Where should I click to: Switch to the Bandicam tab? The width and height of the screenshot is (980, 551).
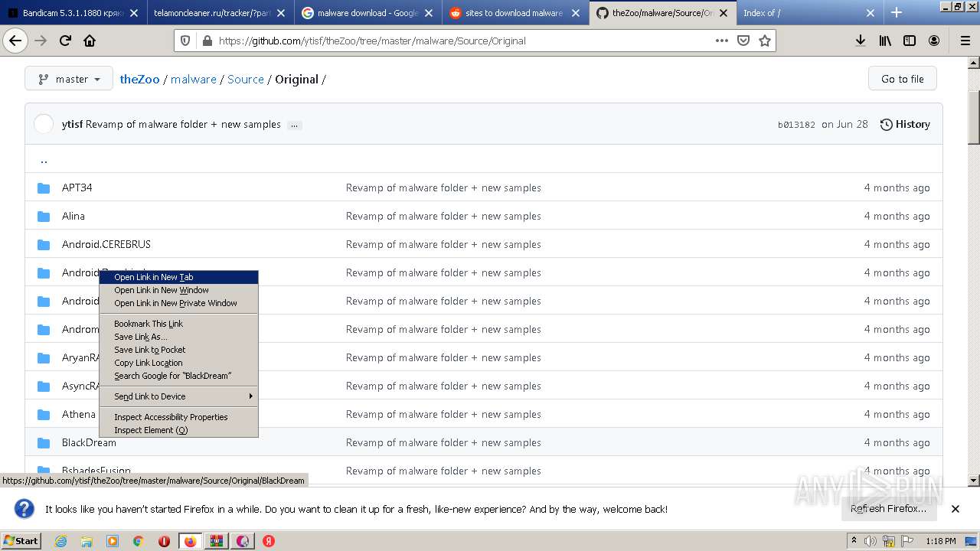click(73, 13)
